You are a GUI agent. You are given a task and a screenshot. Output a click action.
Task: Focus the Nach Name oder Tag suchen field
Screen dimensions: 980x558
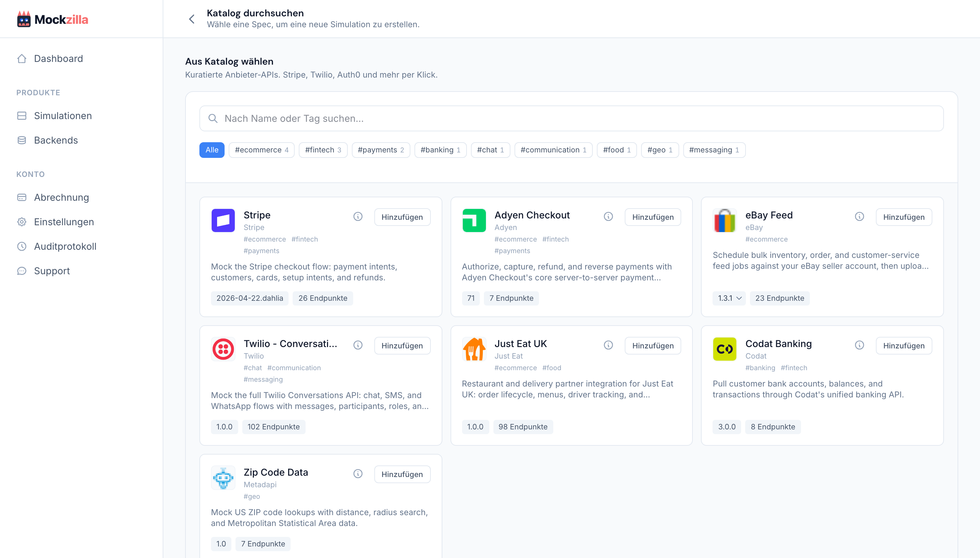pos(571,118)
